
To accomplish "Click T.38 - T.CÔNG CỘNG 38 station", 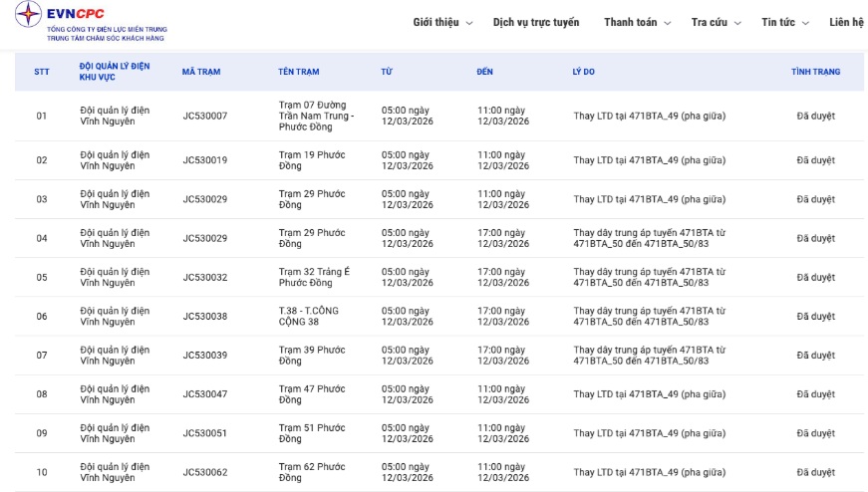I will (x=309, y=317).
